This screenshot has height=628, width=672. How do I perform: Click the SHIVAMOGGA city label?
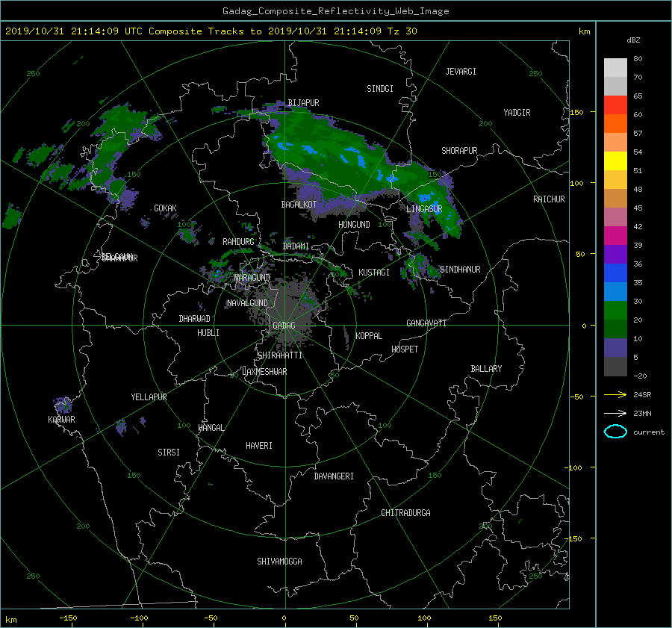point(279,562)
